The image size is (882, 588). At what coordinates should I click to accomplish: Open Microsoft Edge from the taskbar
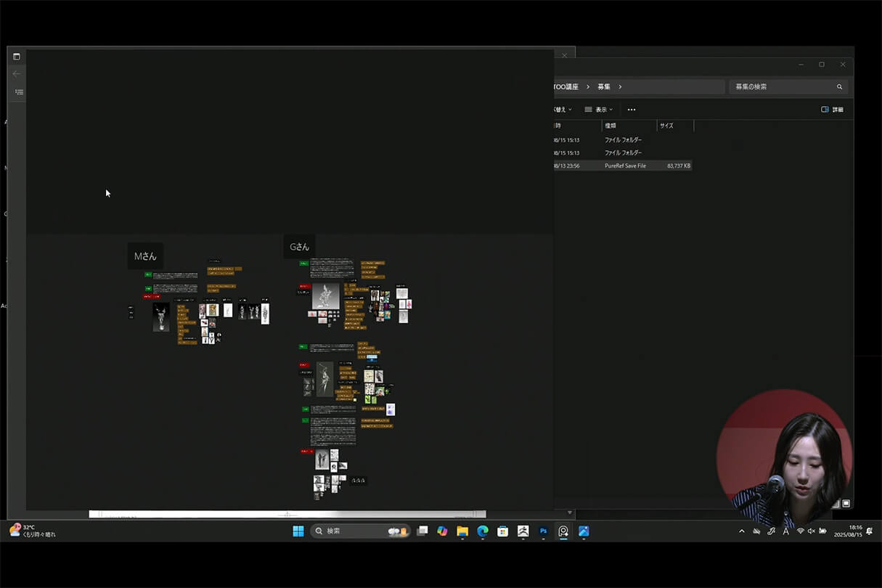point(483,531)
